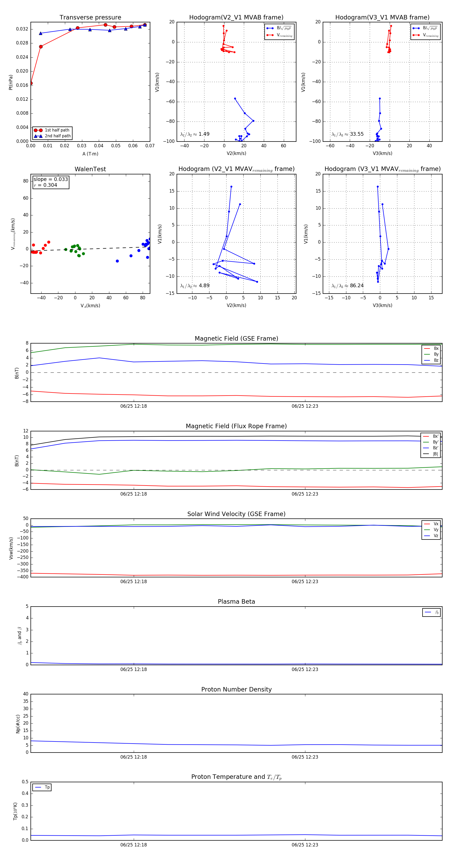Viewport: 473px width, 868px height.
Task: Click the eigenvalue ratio value "1.49"
Action: [x=204, y=134]
